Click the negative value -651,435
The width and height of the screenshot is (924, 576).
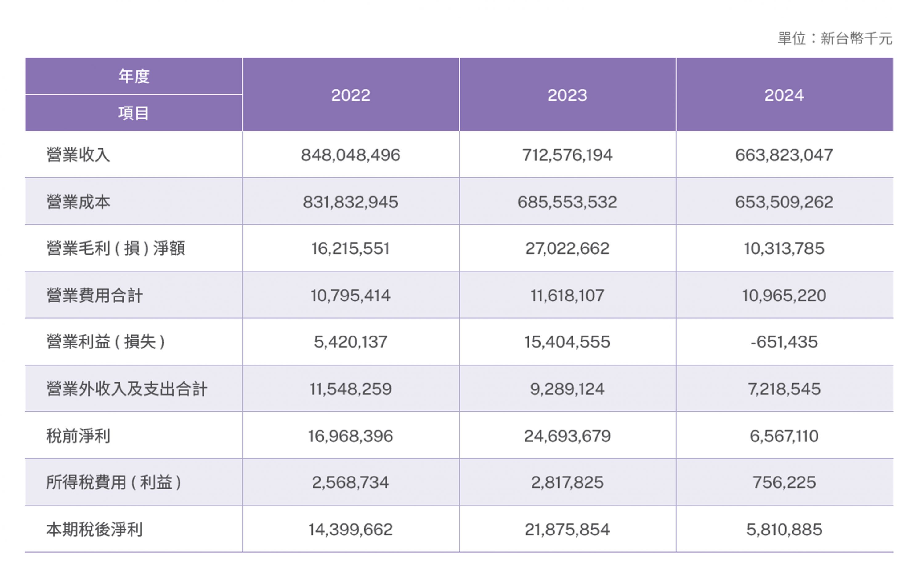point(784,342)
